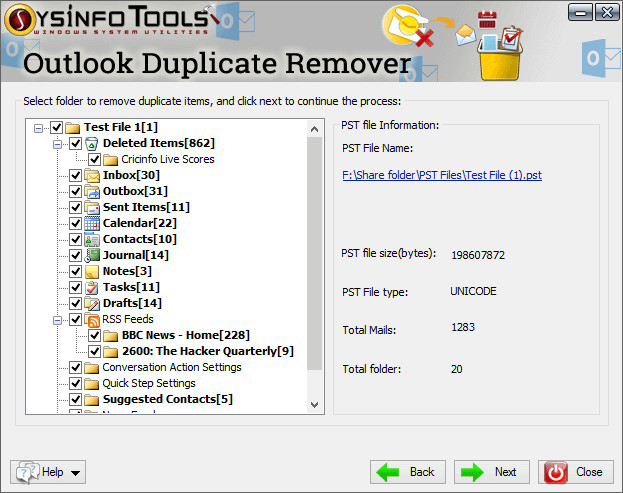Click the green right arrow Next icon
Viewport: 623px width, 493px height.
(x=472, y=472)
